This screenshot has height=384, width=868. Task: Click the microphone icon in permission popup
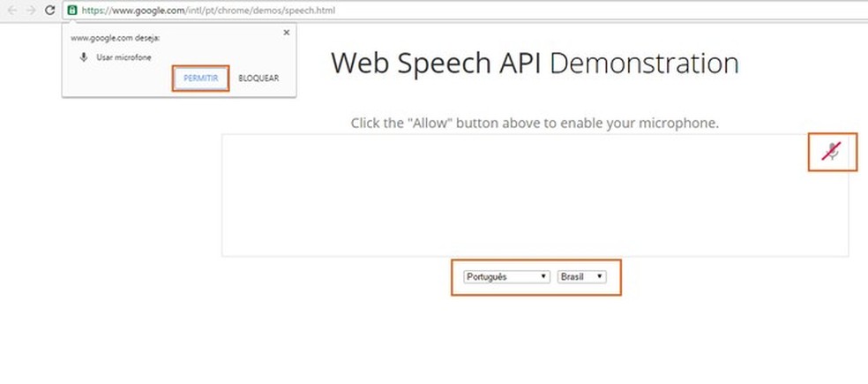(x=83, y=56)
